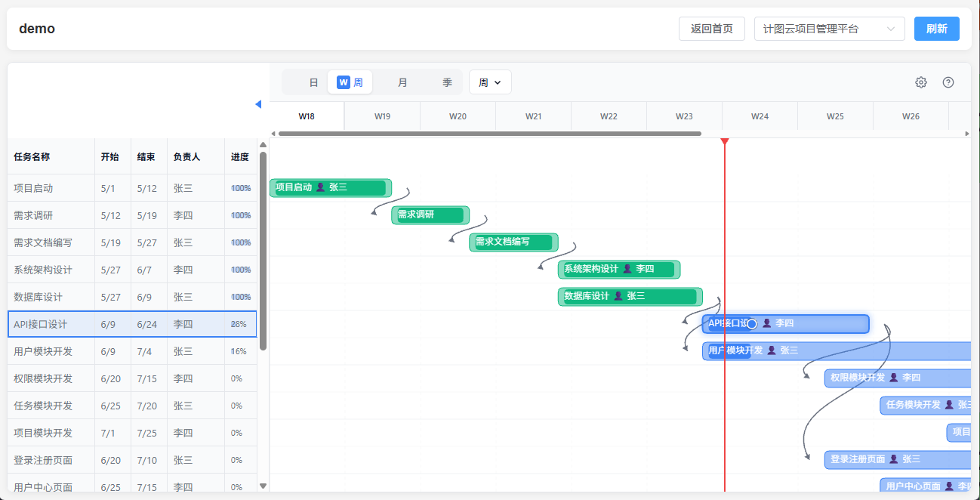This screenshot has width=980, height=500.
Task: Click the 刷新 refresh button
Action: [x=937, y=29]
